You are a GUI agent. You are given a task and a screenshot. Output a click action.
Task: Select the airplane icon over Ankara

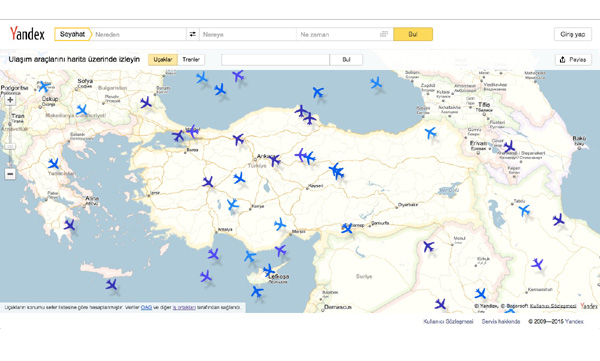(274, 160)
